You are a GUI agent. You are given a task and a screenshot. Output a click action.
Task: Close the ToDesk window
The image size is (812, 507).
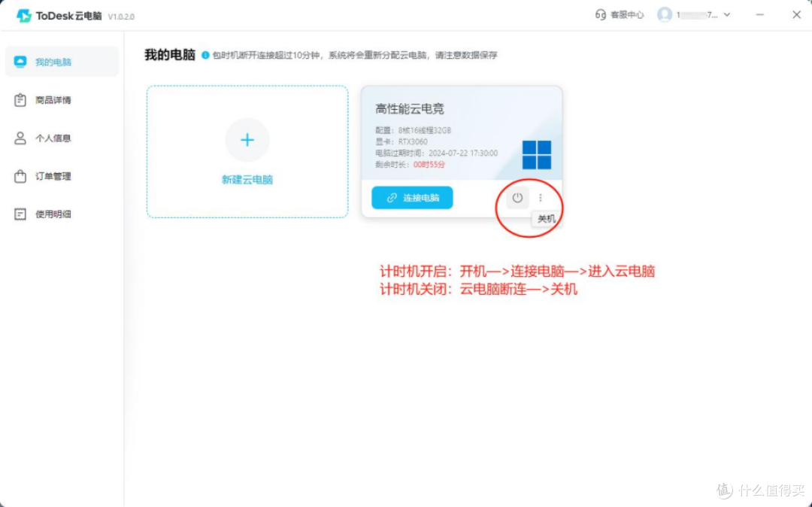[796, 14]
